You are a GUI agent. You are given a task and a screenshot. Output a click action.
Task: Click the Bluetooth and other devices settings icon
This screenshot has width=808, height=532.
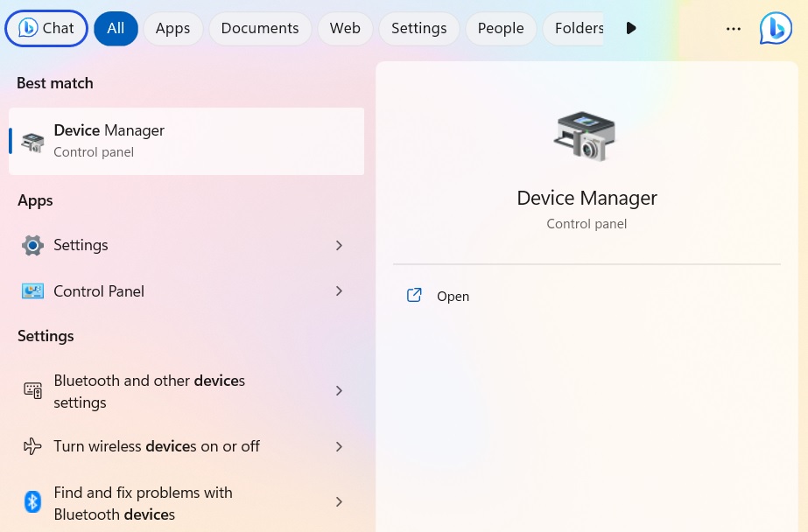click(32, 390)
